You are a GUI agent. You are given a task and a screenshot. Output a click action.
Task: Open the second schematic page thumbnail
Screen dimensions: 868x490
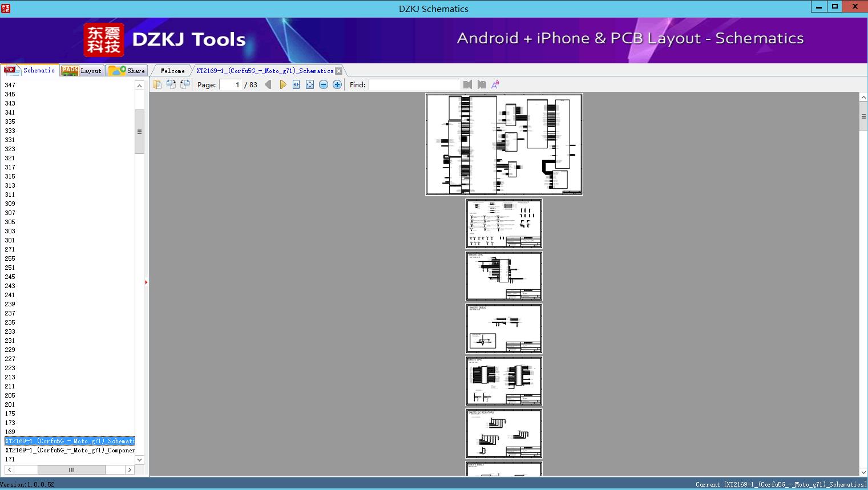[x=504, y=224]
